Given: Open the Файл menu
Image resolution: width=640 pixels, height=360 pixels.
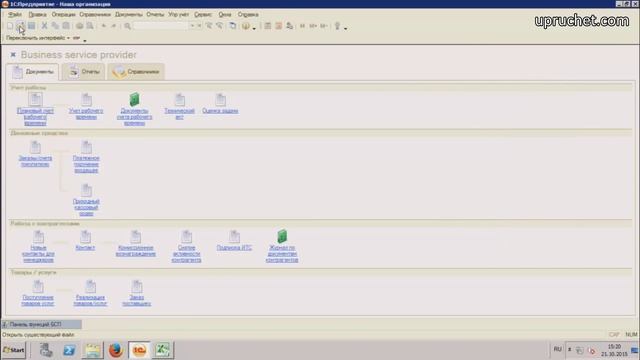Looking at the screenshot, I should [x=15, y=14].
